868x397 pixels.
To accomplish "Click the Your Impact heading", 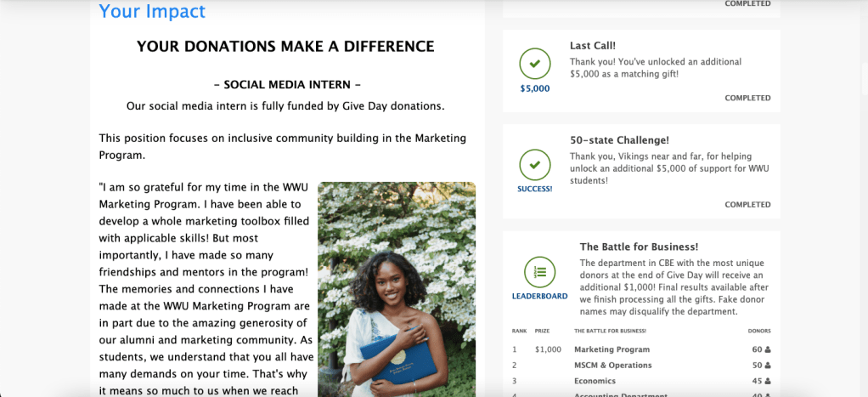I will tap(152, 11).
